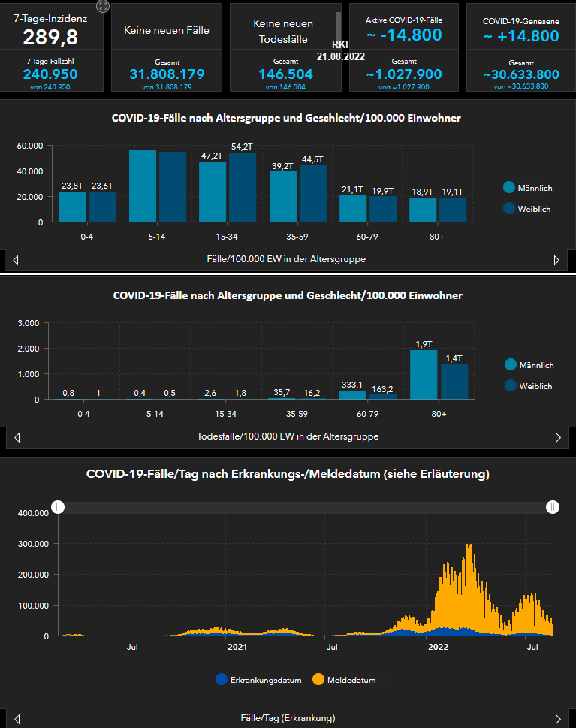Click the expand icon on the 7-Tage-Inzidenz card
The height and width of the screenshot is (728, 576).
pyautogui.click(x=103, y=7)
